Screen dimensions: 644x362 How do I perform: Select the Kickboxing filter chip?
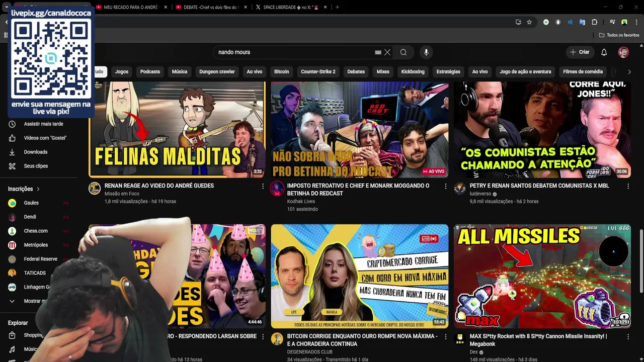(413, 72)
